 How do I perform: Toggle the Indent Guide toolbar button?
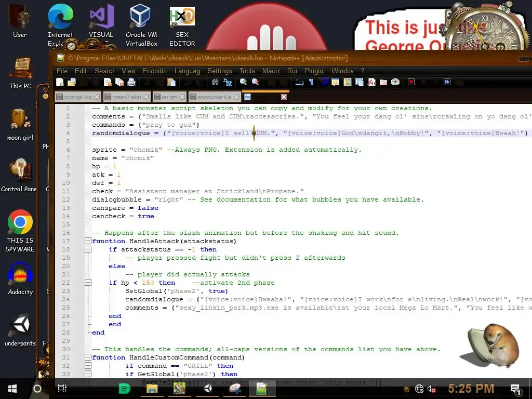pos(324,82)
